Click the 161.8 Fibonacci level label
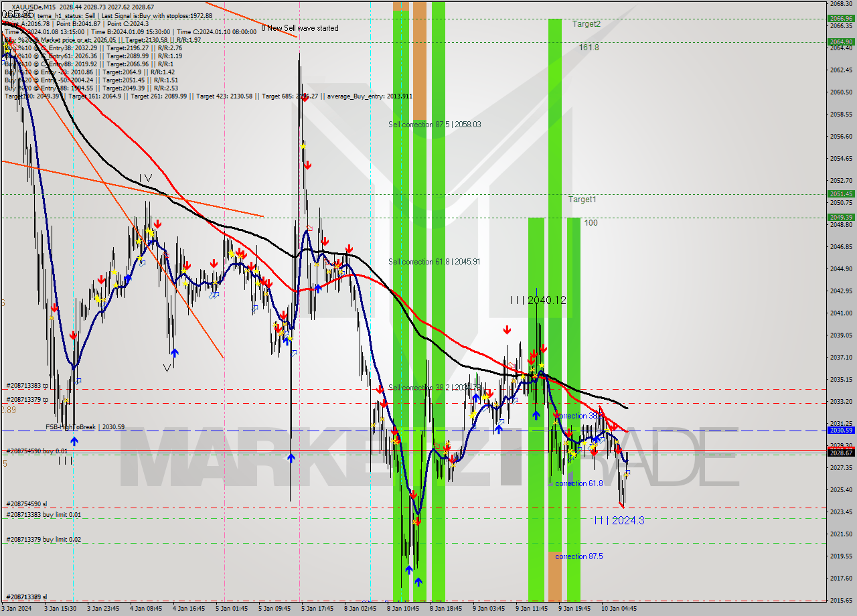The image size is (857, 616). (589, 48)
